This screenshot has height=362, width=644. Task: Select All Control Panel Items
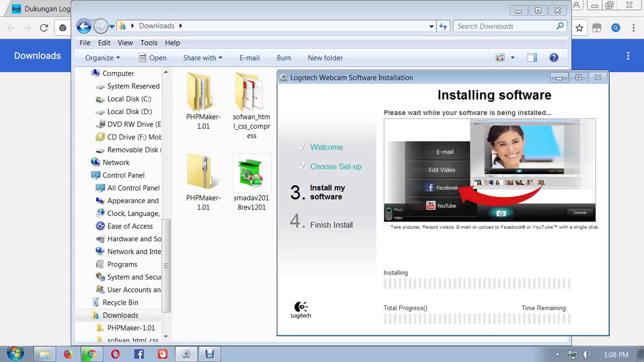point(133,188)
